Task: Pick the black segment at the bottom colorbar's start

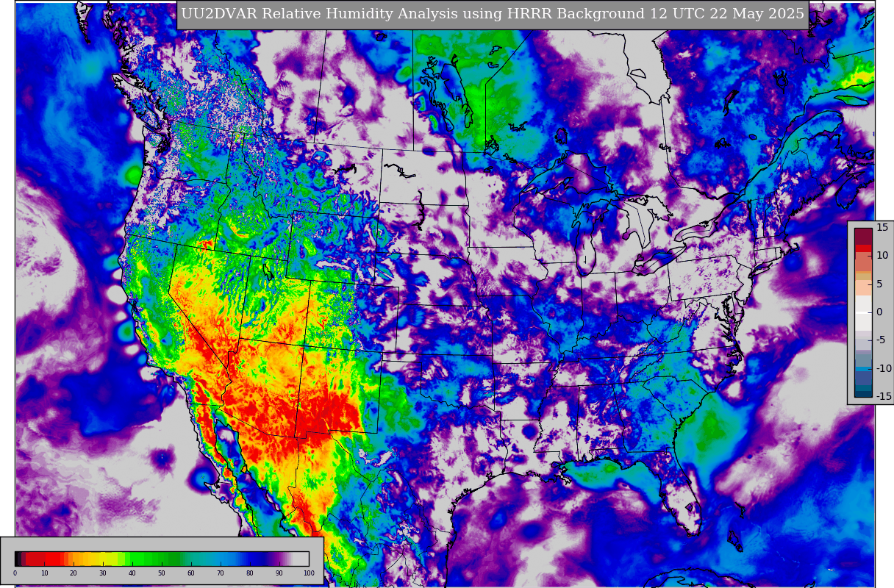Action: (x=17, y=559)
